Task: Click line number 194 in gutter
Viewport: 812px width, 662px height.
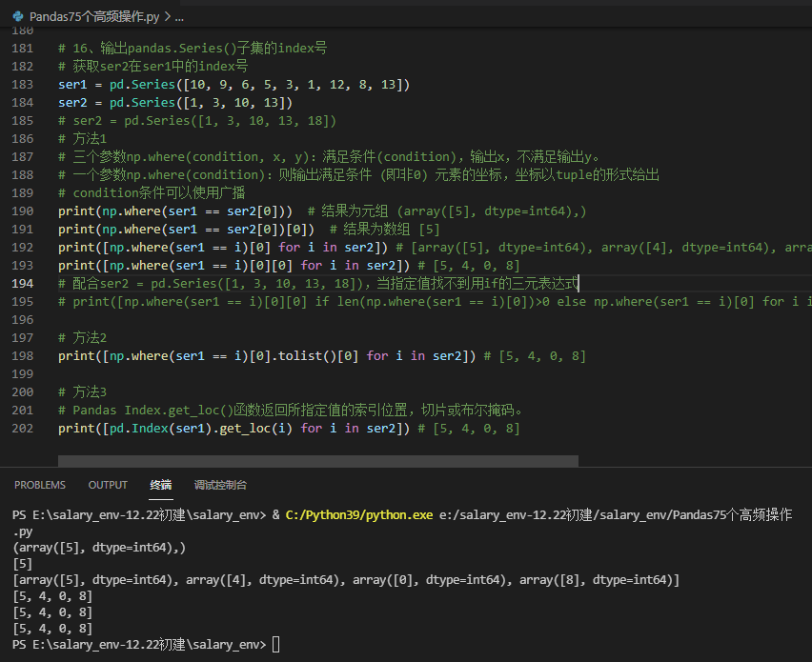Action: coord(22,284)
